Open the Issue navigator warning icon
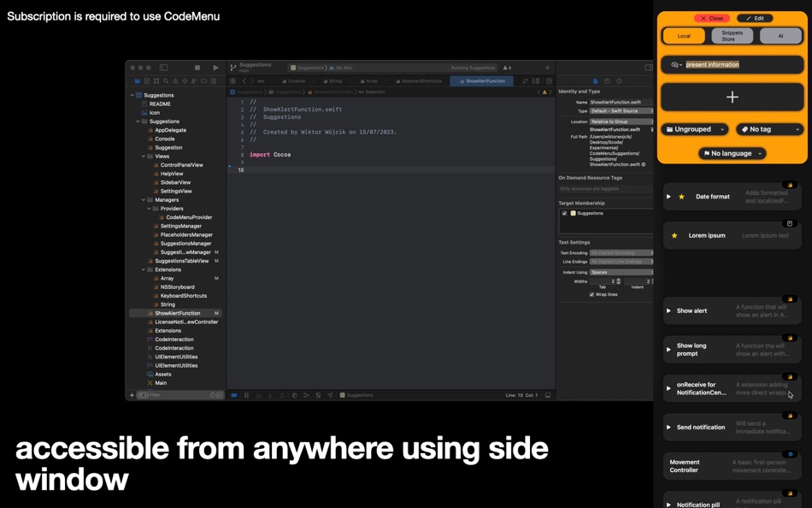This screenshot has height=508, width=812. point(175,81)
